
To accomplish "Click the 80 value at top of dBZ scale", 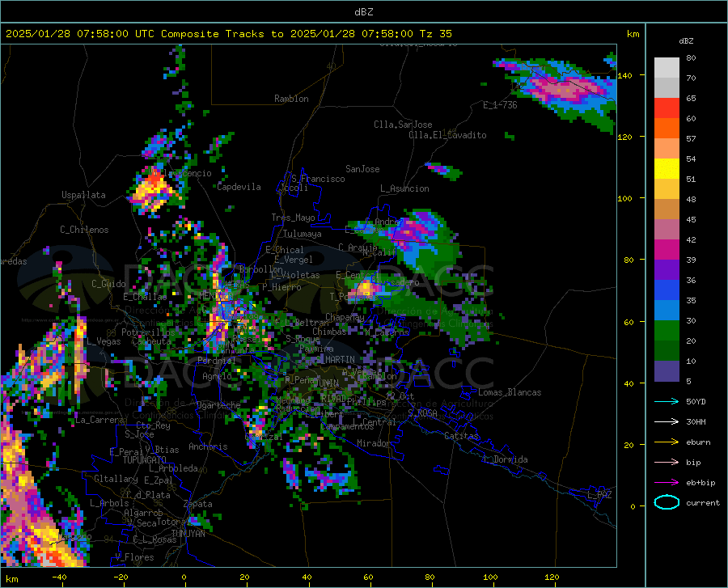I will tap(691, 58).
